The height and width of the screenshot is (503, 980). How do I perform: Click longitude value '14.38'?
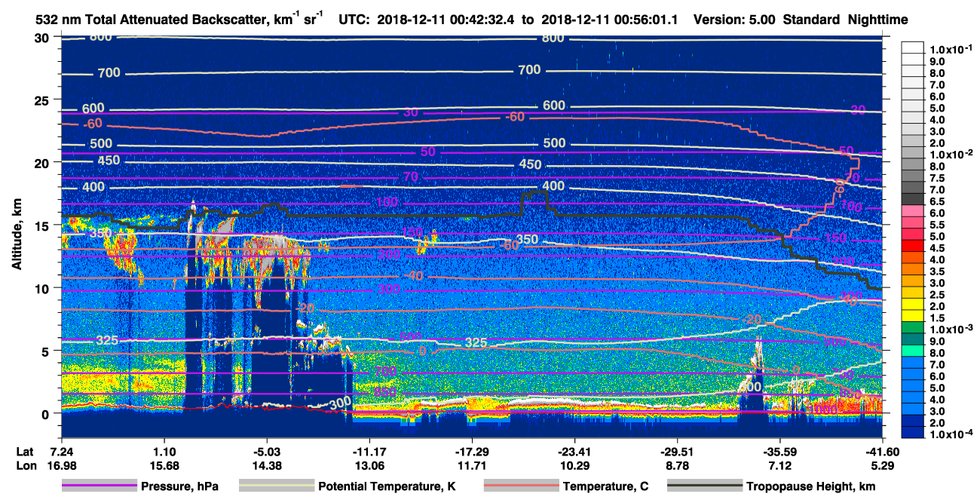tap(266, 466)
